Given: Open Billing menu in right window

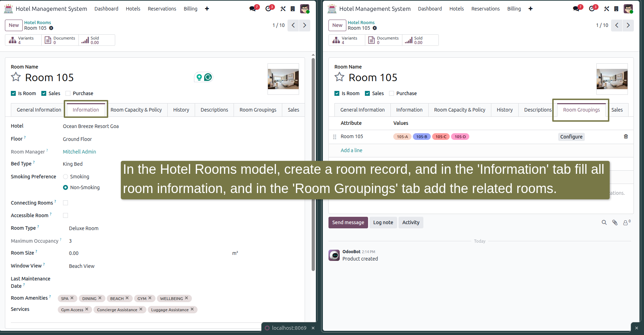Looking at the screenshot, I should pyautogui.click(x=514, y=9).
